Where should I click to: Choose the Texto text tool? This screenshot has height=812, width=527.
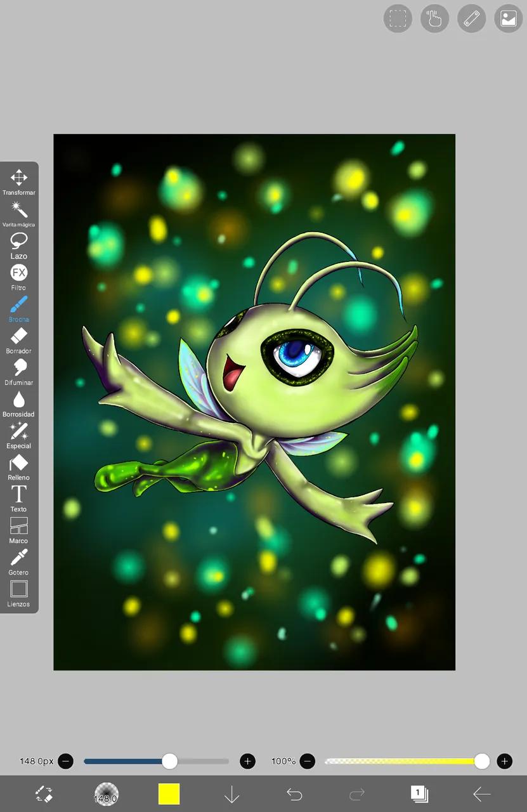click(x=19, y=499)
